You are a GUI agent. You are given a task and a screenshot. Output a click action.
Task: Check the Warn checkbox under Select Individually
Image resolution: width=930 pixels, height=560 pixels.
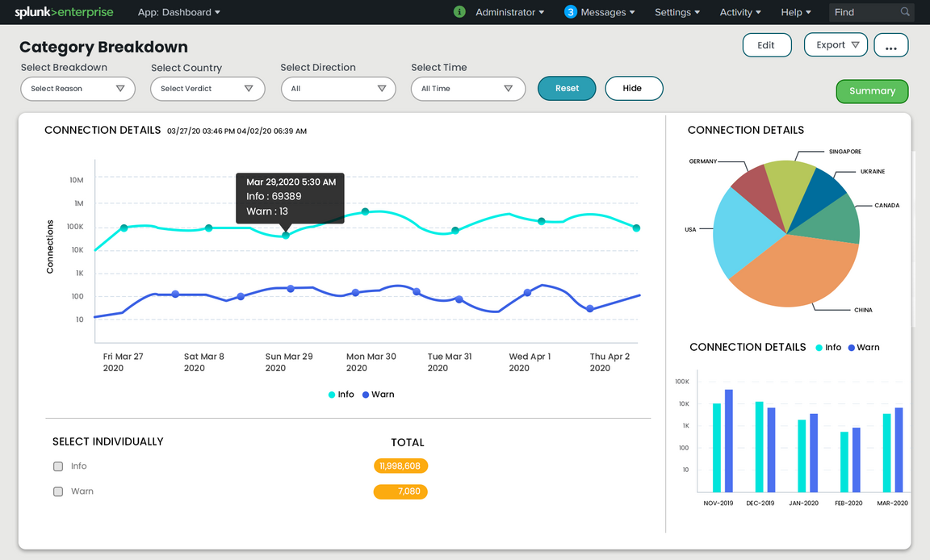(x=57, y=491)
